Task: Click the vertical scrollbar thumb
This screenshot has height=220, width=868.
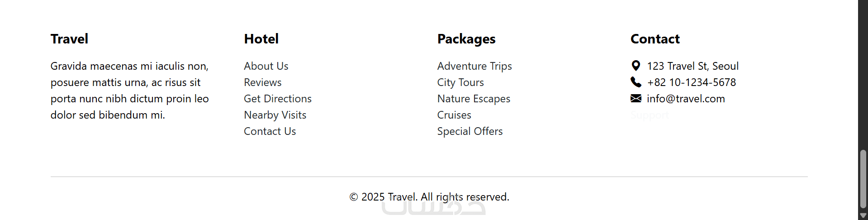Action: (x=863, y=179)
